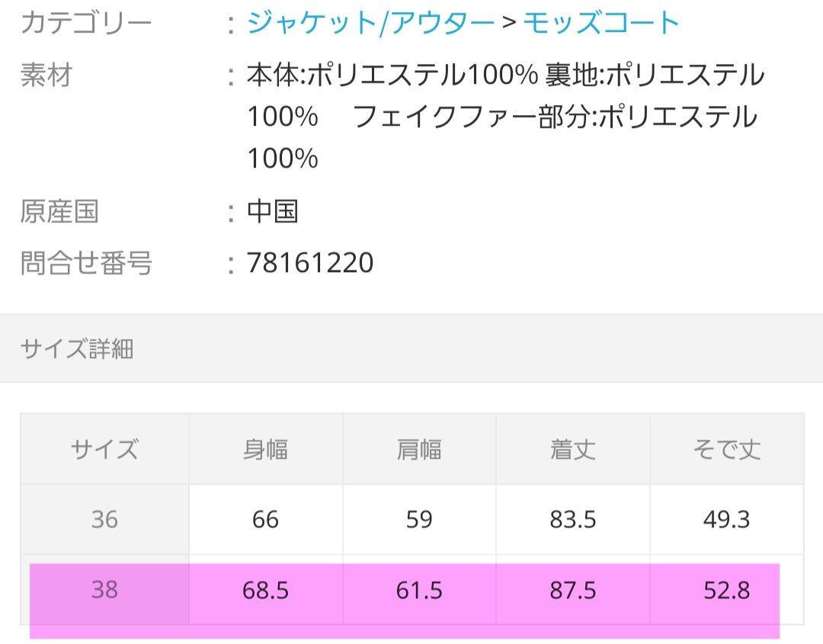Click sleeve length value 49.3
This screenshot has width=823, height=644.
click(727, 520)
